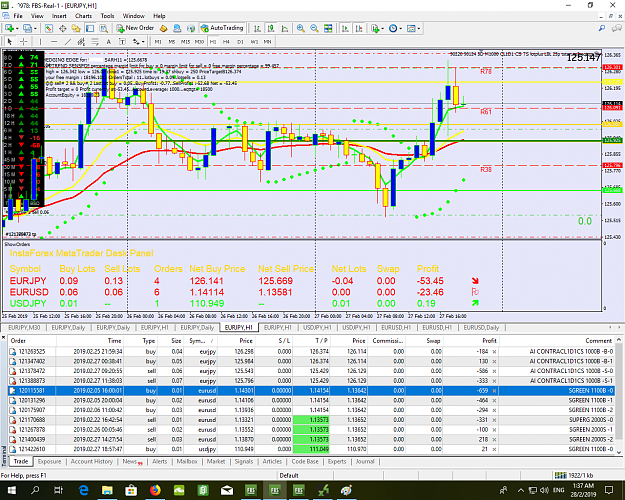Image resolution: width=625 pixels, height=500 pixels.
Task: Zoom out on the chart
Action: (314, 28)
